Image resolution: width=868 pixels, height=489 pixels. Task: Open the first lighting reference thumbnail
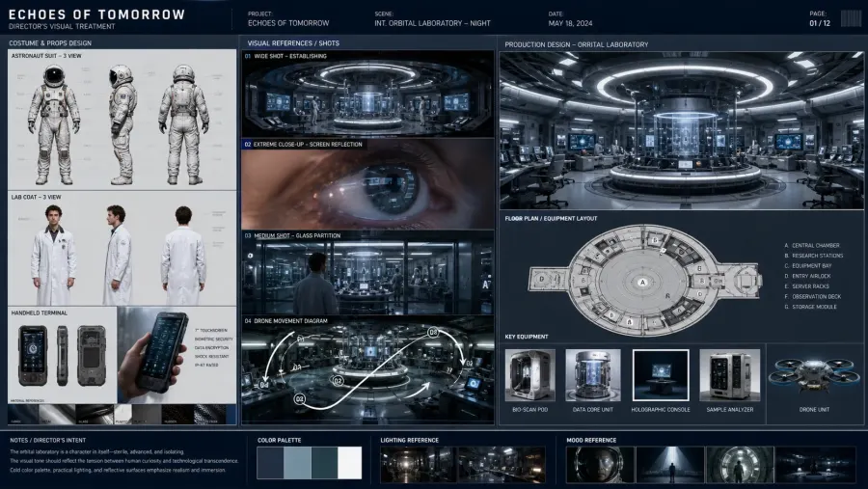pos(418,465)
